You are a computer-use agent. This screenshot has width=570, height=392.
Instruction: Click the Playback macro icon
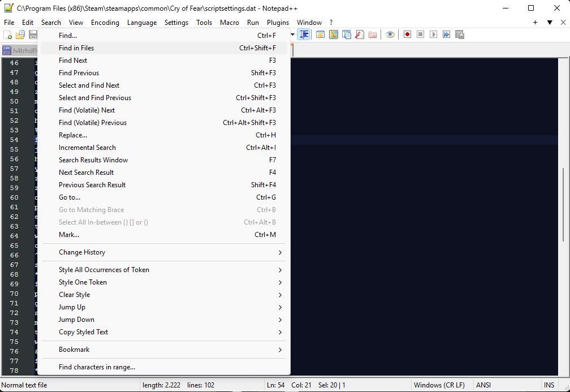pyautogui.click(x=433, y=35)
